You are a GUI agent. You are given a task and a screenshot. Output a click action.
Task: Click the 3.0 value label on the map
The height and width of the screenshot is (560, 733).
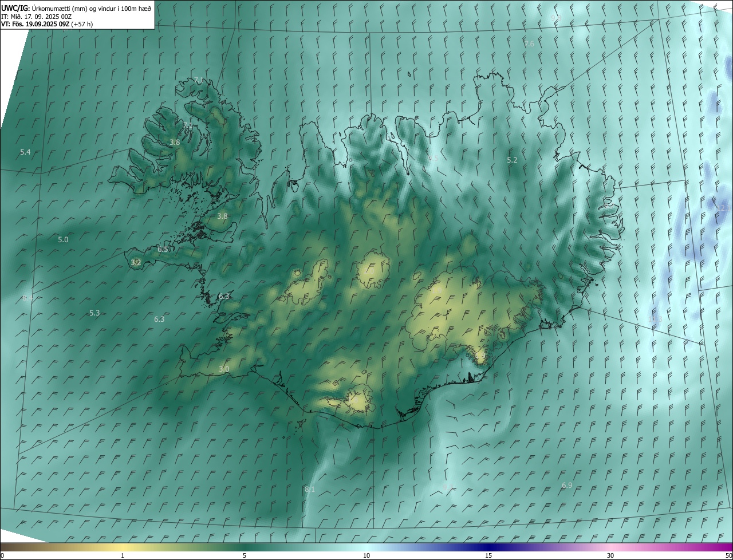[224, 369]
